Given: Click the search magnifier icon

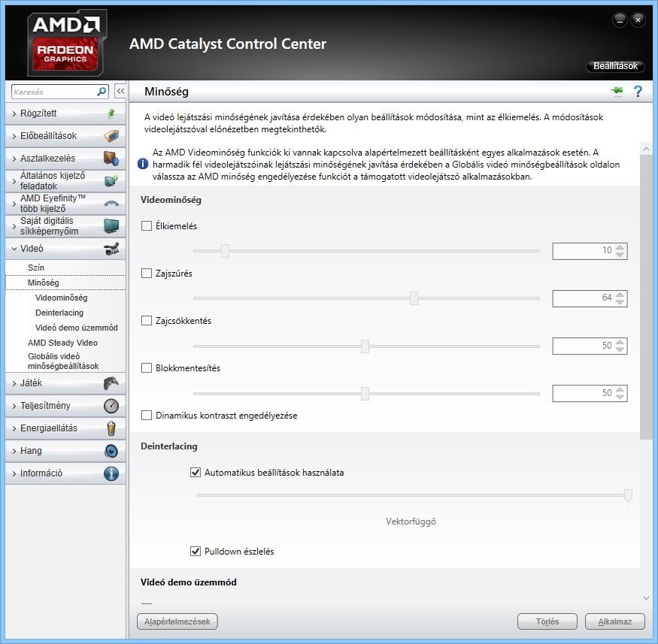Looking at the screenshot, I should point(101,92).
